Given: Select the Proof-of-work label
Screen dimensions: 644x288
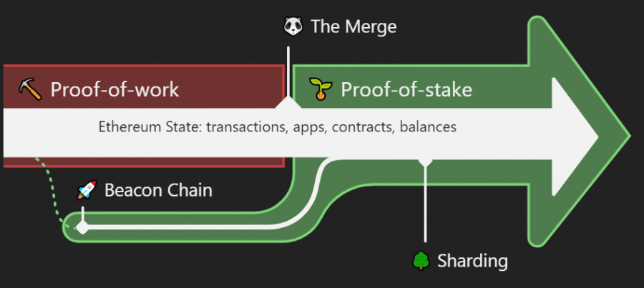Looking at the screenshot, I should tap(114, 89).
